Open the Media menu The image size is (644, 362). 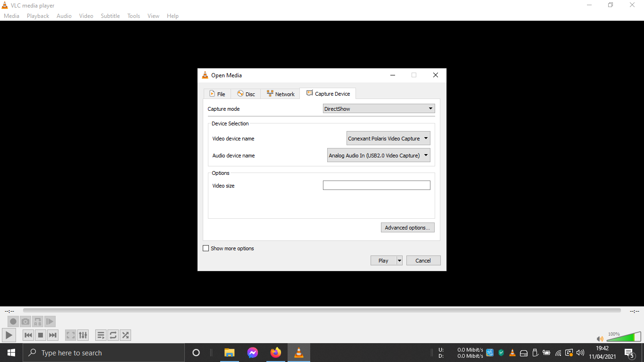[x=12, y=16]
